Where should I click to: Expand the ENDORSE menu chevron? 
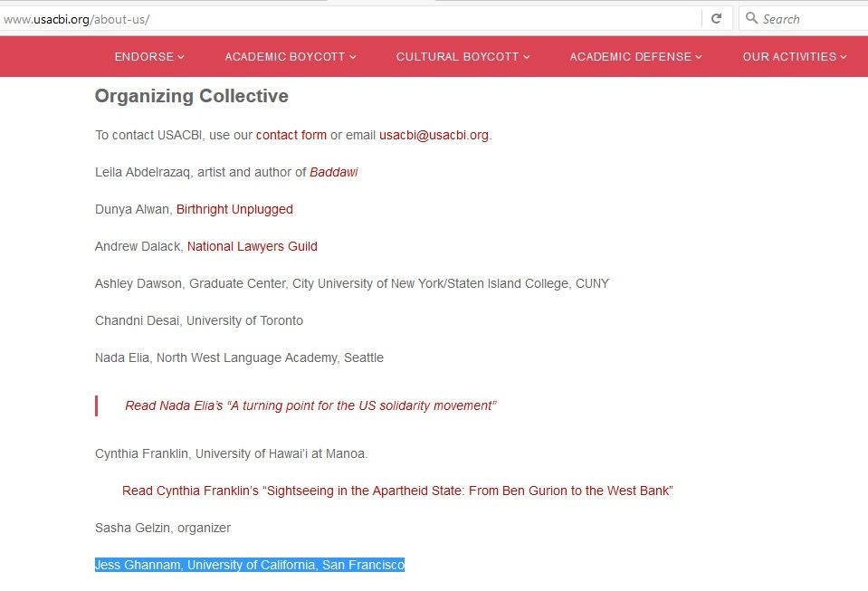[x=181, y=57]
